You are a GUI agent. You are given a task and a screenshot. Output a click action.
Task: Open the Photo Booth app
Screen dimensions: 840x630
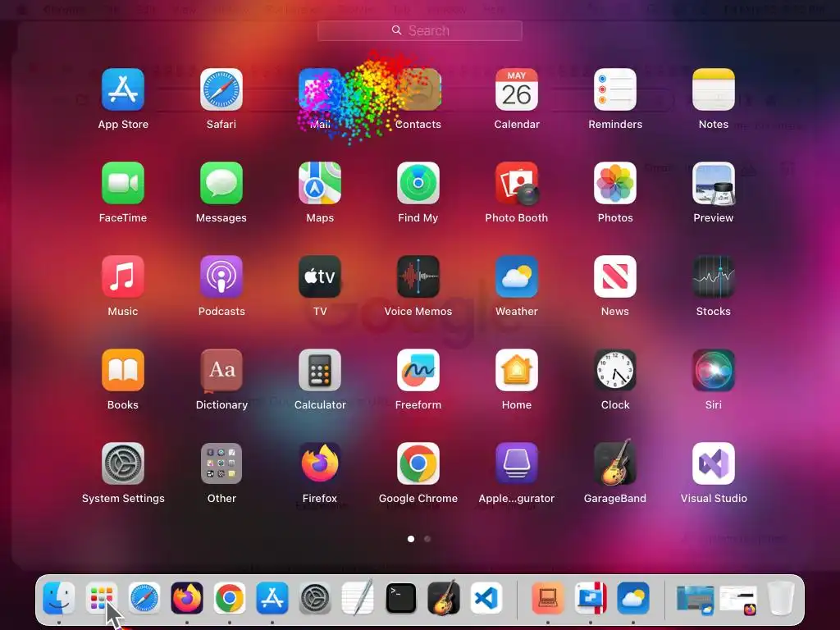517,183
